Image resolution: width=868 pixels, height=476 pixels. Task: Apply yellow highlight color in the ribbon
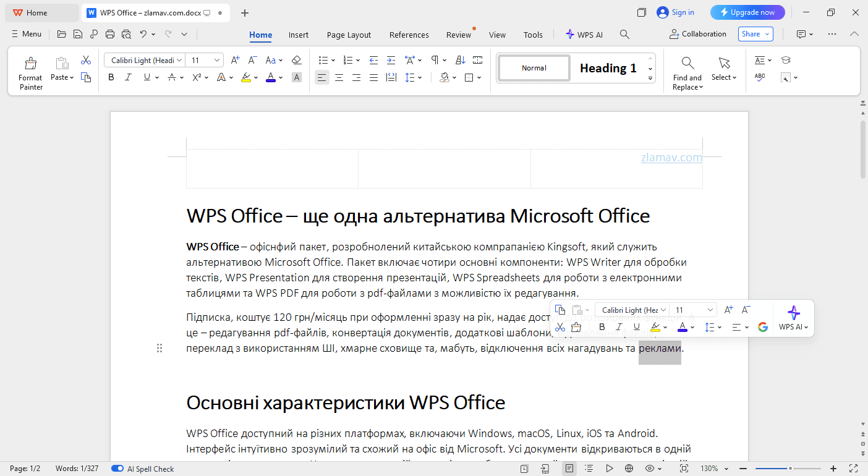coord(245,77)
